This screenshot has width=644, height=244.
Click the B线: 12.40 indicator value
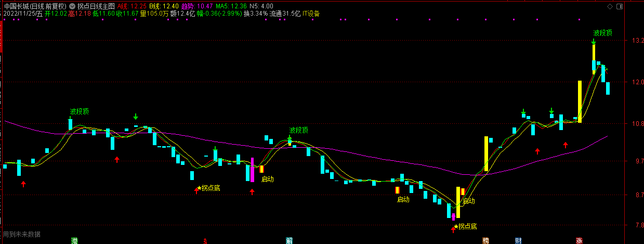163,6
